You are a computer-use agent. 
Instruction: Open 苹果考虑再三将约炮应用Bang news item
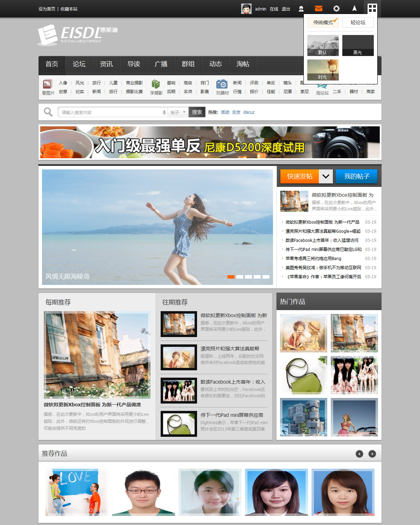point(313,259)
